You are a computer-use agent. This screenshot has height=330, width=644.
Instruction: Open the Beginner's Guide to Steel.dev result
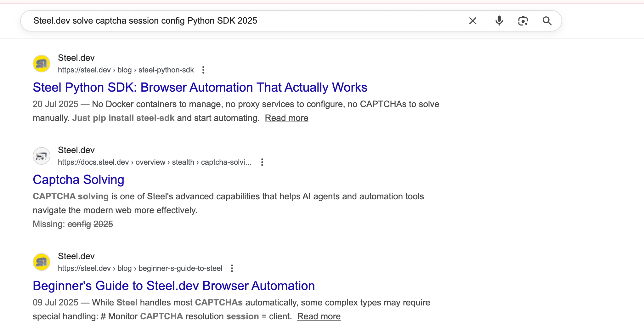tap(173, 286)
